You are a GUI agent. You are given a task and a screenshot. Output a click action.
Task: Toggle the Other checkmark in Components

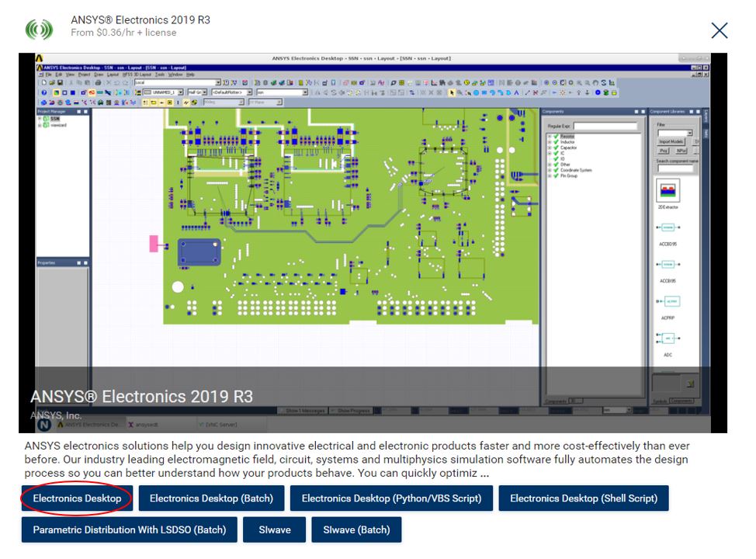pos(556,165)
